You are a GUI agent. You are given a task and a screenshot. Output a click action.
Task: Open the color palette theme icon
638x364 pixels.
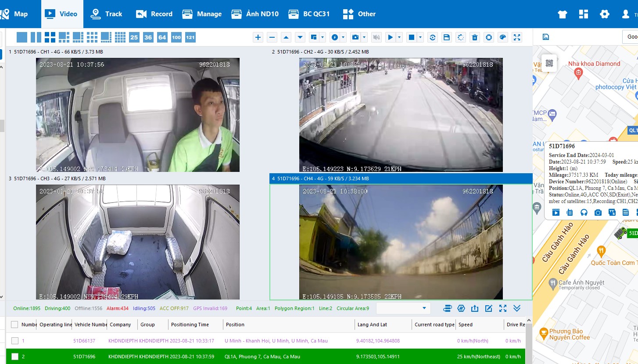point(503,37)
